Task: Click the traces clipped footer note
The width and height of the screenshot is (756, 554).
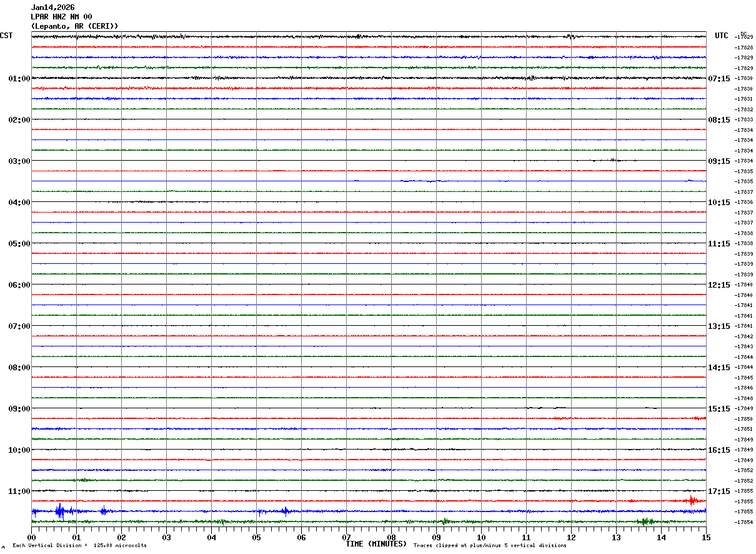Action: point(490,546)
